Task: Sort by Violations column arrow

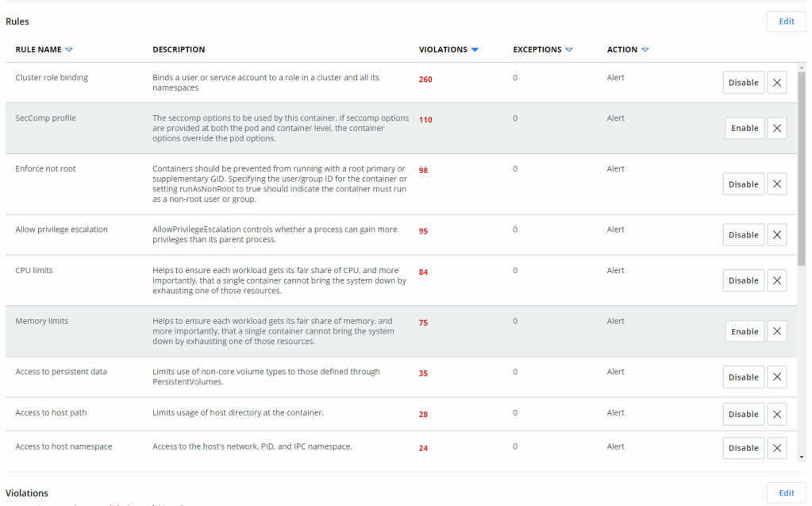Action: click(x=475, y=50)
